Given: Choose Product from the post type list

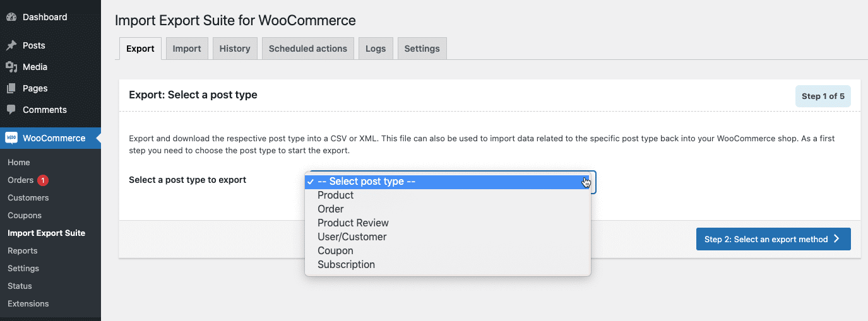Looking at the screenshot, I should pyautogui.click(x=335, y=196).
